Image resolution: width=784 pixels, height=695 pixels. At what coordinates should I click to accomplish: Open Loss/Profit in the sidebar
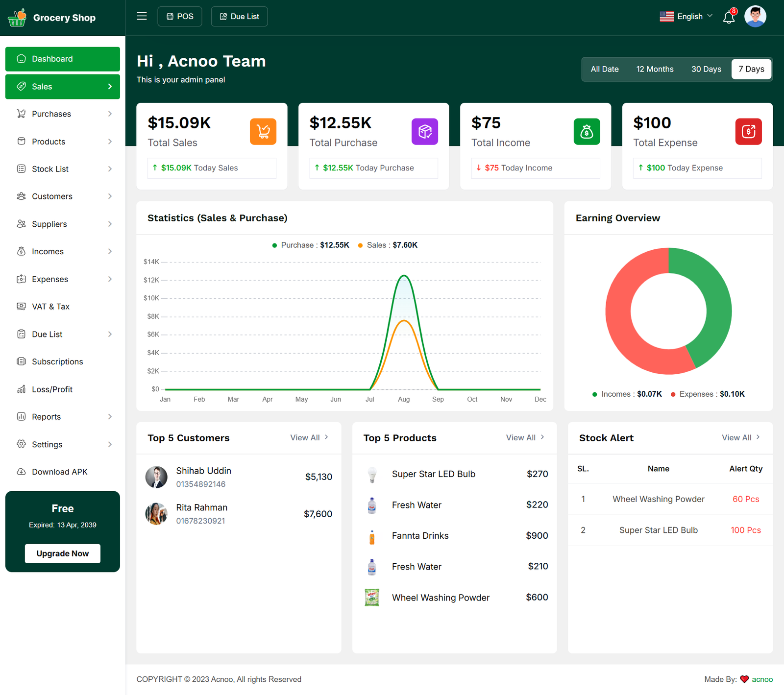click(x=52, y=389)
